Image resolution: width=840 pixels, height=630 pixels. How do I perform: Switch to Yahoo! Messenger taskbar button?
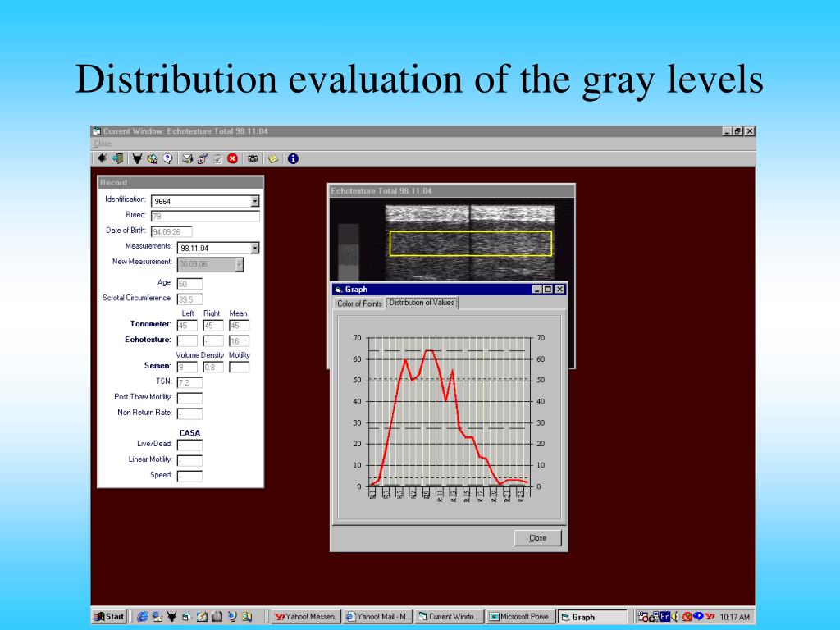(x=307, y=617)
